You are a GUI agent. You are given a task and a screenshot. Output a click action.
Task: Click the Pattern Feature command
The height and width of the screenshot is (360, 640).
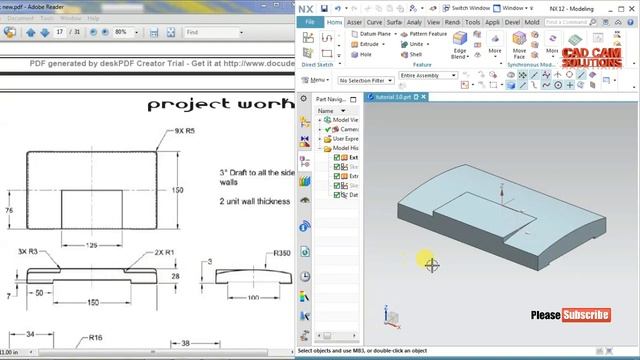tap(424, 34)
